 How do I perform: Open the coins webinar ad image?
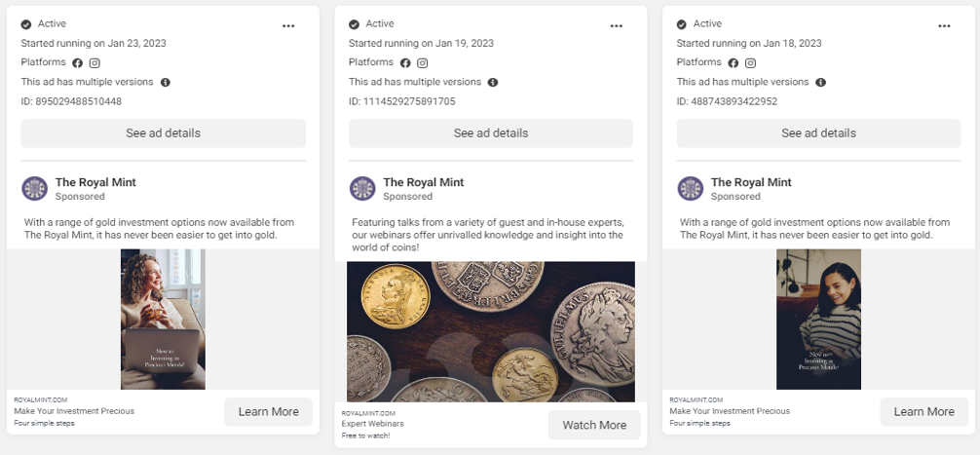click(x=491, y=332)
